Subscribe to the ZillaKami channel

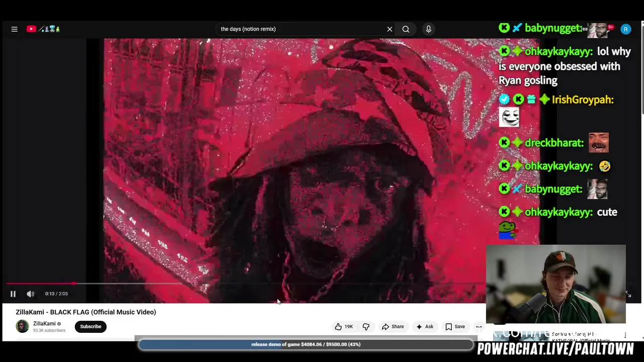[91, 326]
